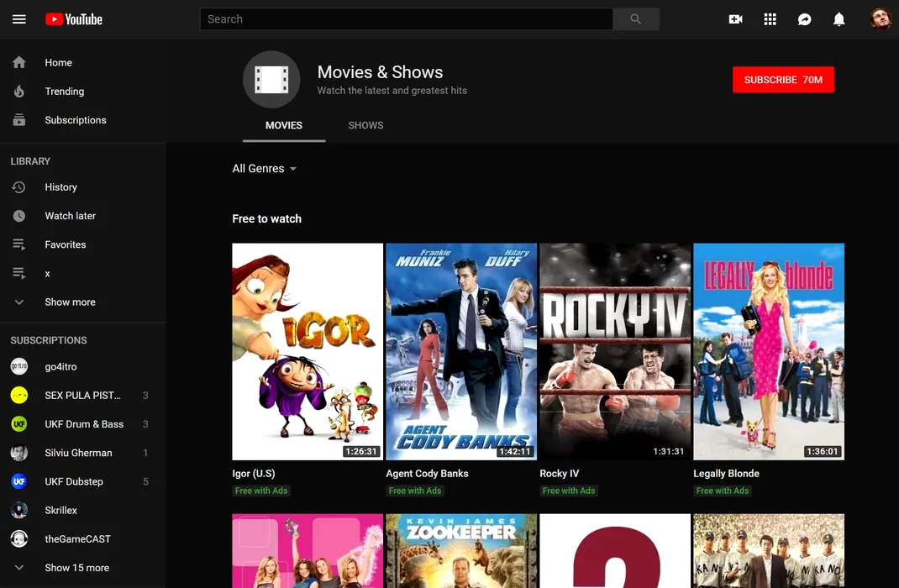The height and width of the screenshot is (588, 899).
Task: Click the Watch later clock icon
Action: (x=19, y=216)
